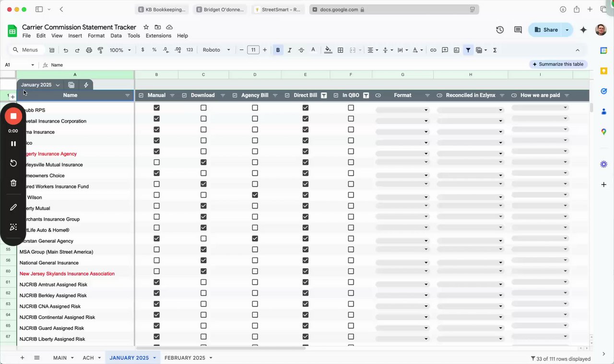The height and width of the screenshot is (364, 614).
Task: Toggle Download checkbox for MSA Group row
Action: [x=203, y=249]
